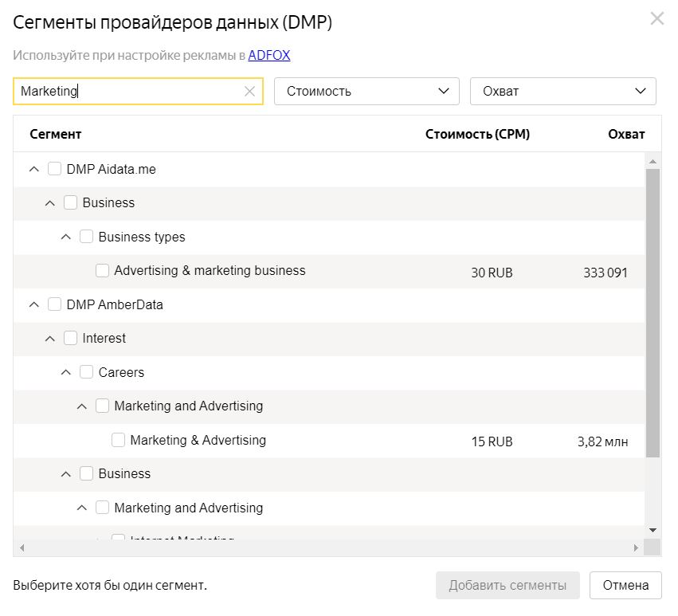
Task: Collapse the DMP AmberData node
Action: [x=33, y=304]
